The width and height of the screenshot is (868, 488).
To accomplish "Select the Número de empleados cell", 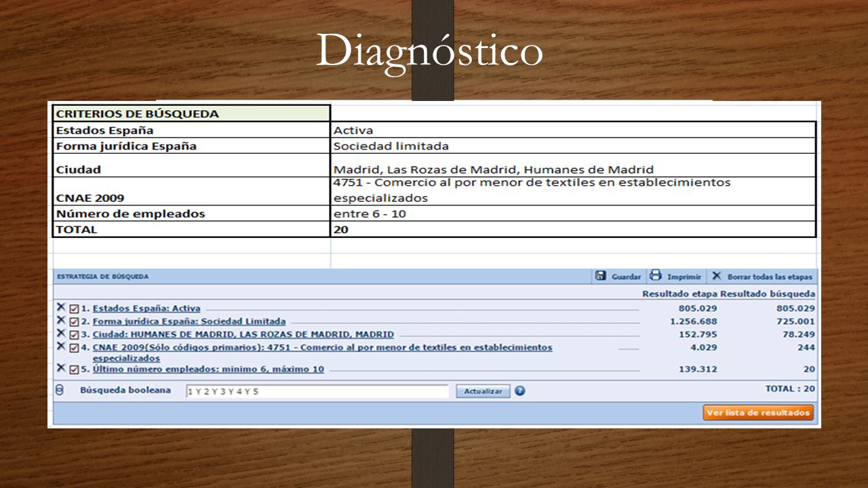I will click(191, 213).
